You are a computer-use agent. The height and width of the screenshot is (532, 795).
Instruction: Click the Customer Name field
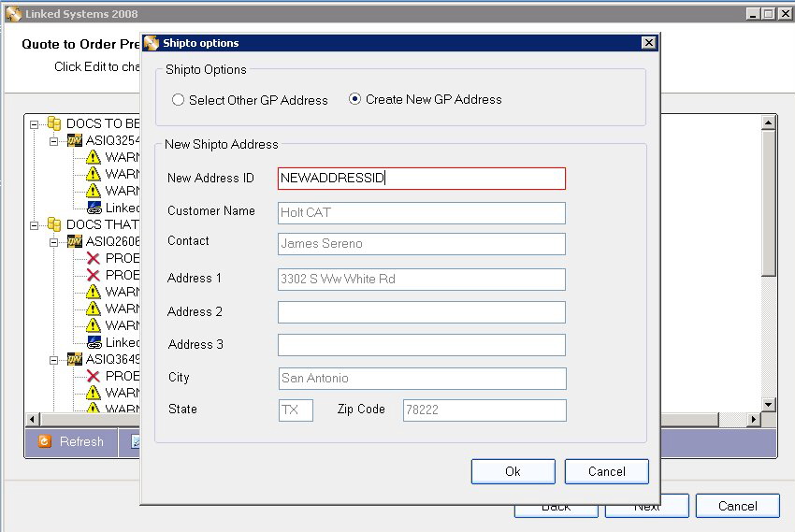click(x=422, y=213)
